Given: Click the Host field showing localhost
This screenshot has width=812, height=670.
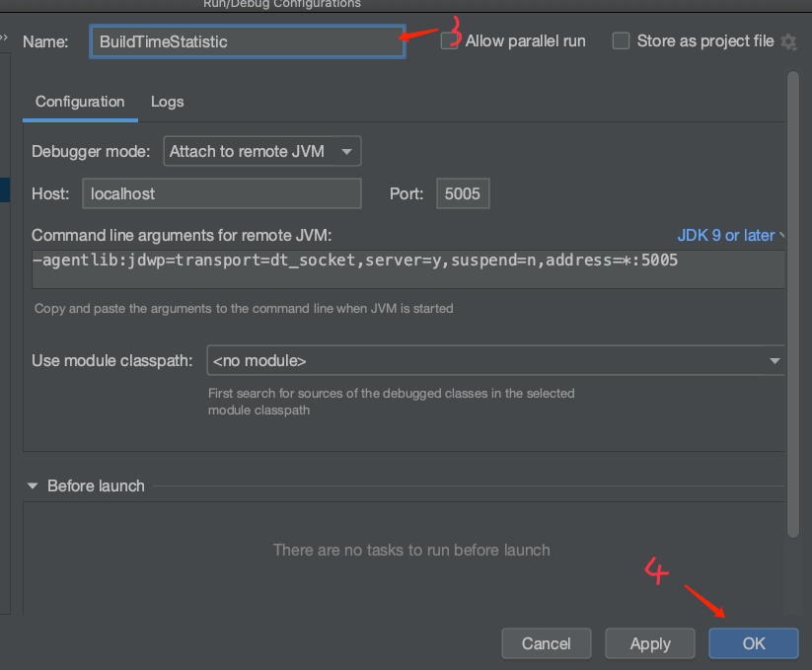Looking at the screenshot, I should click(222, 193).
